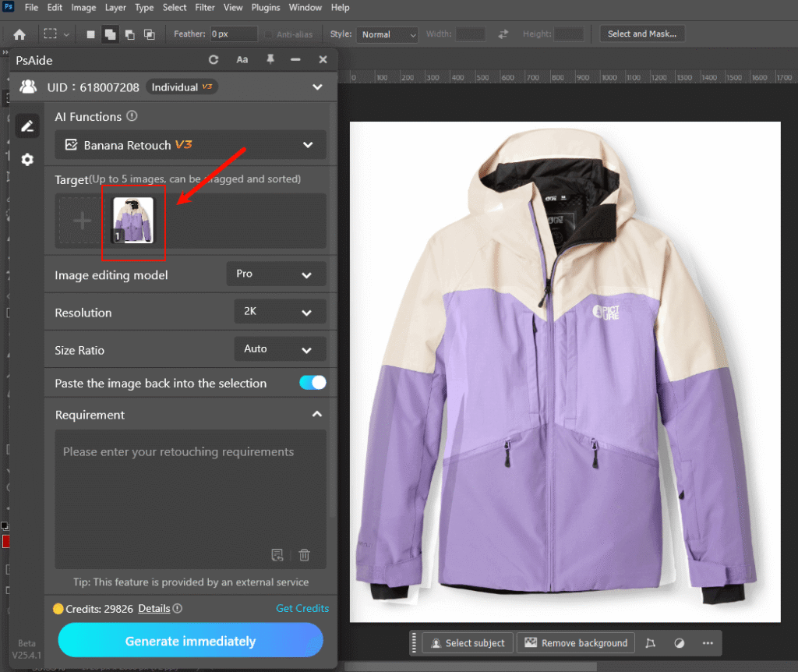798x672 pixels.
Task: Open PsAide settings via the gear icon
Action: (x=27, y=159)
